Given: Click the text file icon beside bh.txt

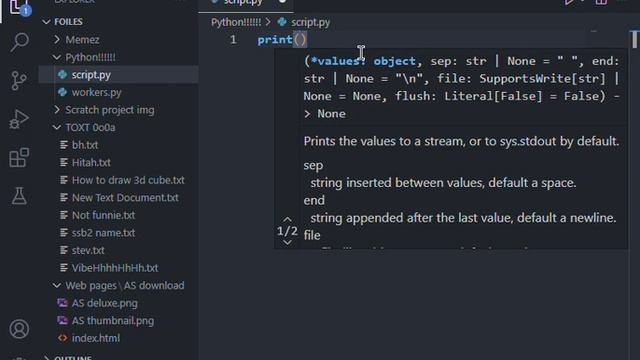Looking at the screenshot, I should (64, 145).
